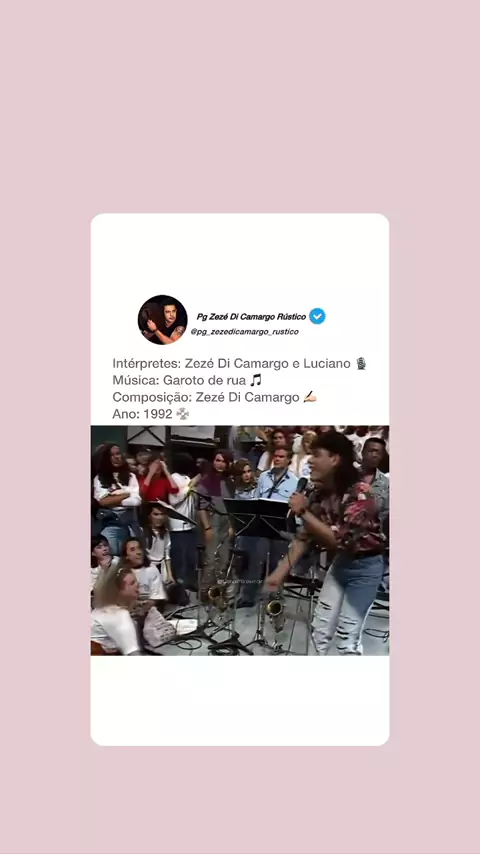
Task: Click the watermark text over the video
Action: 241,582
